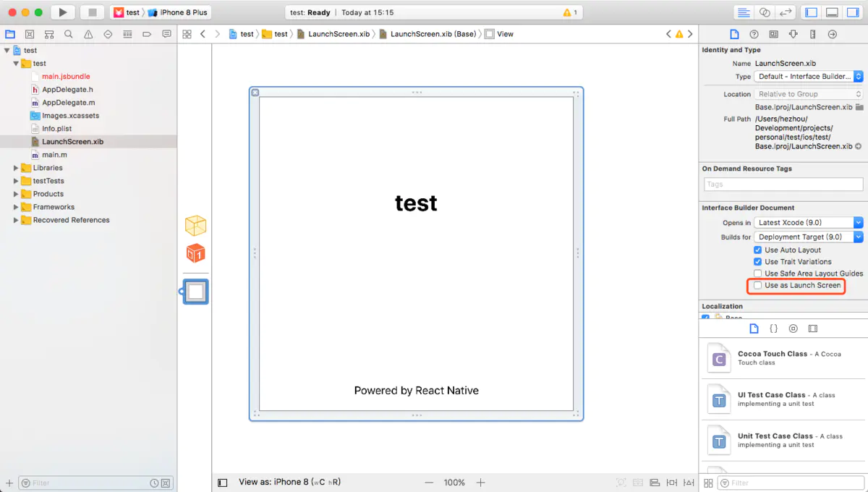Show the Object library tab
Screen dimensions: 868x492
[x=793, y=328]
